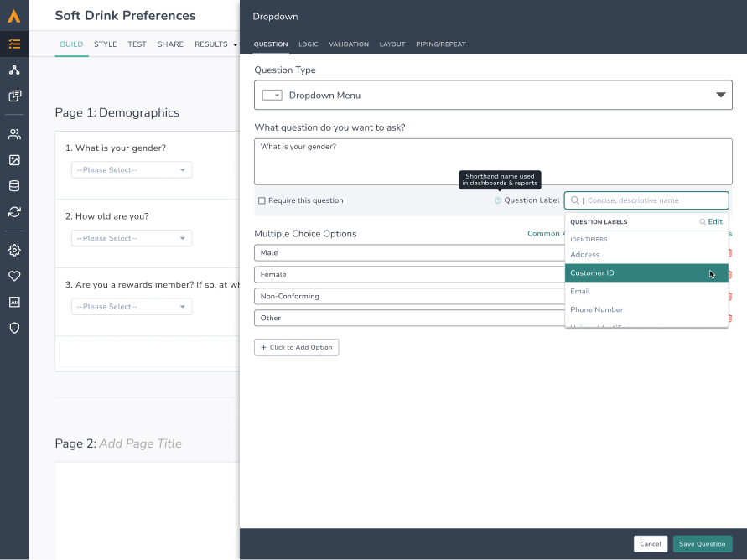Click the Question Label help icon
Screen dimensions: 747x560
[x=498, y=200]
